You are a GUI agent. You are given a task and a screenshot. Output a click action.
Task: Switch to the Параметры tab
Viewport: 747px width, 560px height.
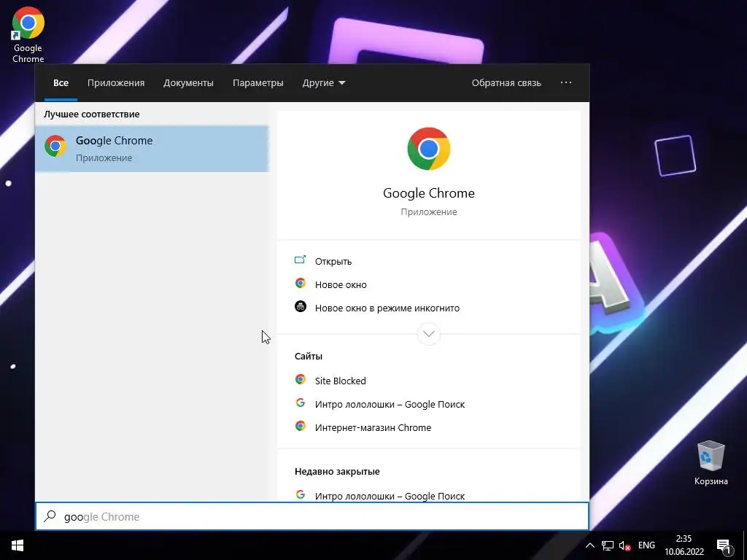coord(258,83)
